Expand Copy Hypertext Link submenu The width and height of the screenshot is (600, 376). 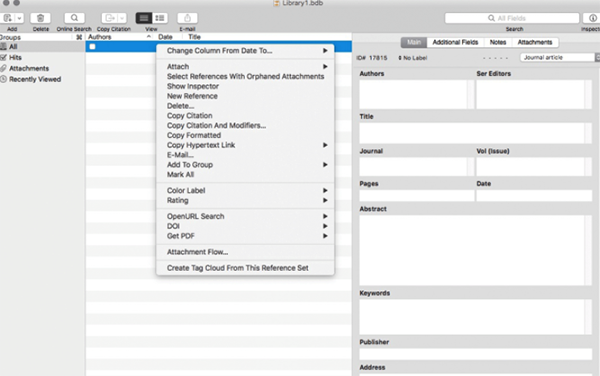(x=245, y=145)
